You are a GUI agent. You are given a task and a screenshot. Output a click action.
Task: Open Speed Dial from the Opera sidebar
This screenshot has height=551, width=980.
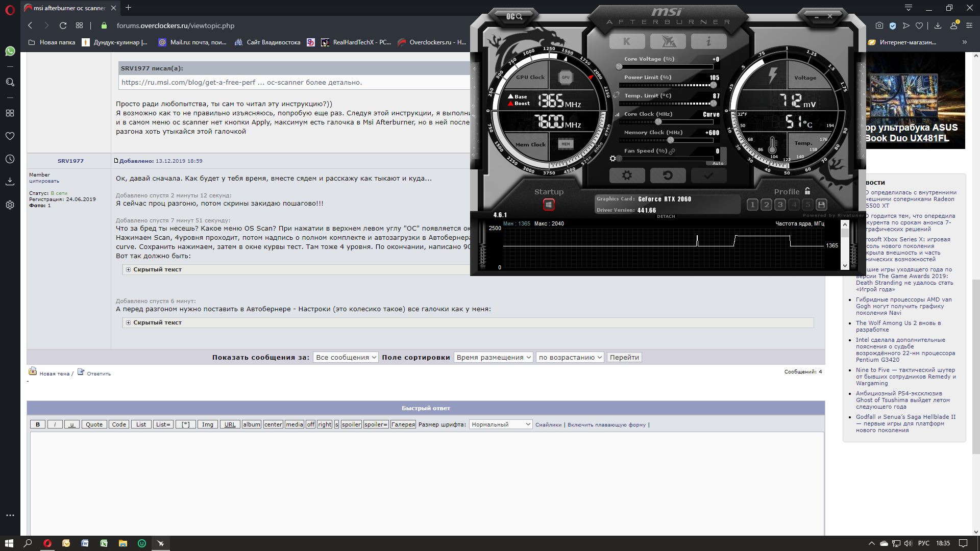[10, 113]
